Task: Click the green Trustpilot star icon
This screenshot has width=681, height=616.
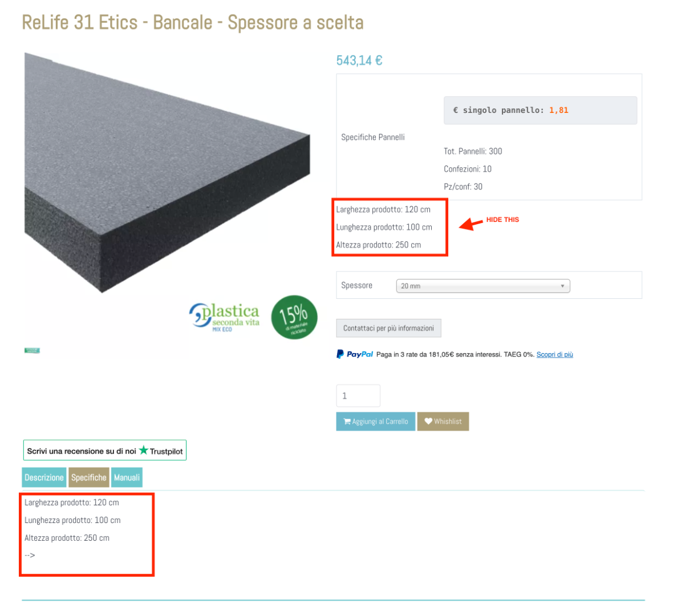Action: pyautogui.click(x=143, y=451)
